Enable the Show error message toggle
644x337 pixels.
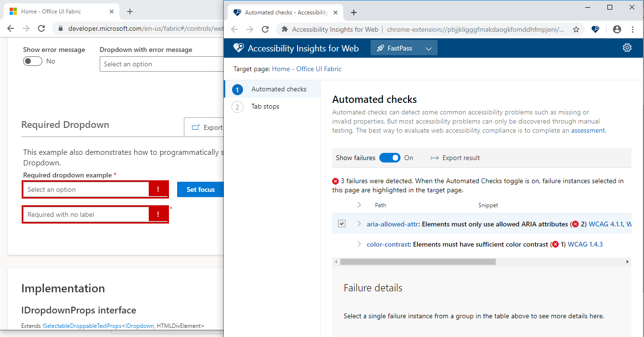32,61
